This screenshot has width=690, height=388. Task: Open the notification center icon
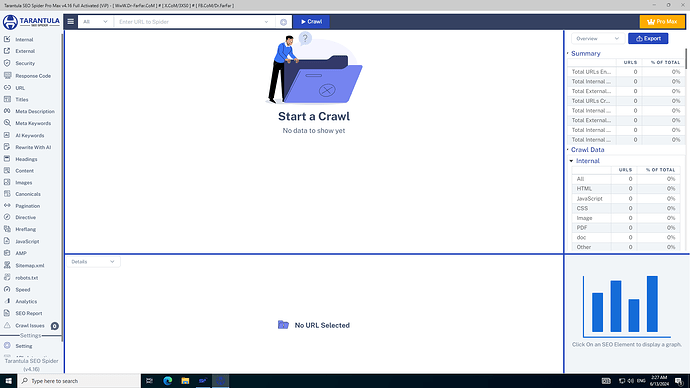[x=679, y=381]
